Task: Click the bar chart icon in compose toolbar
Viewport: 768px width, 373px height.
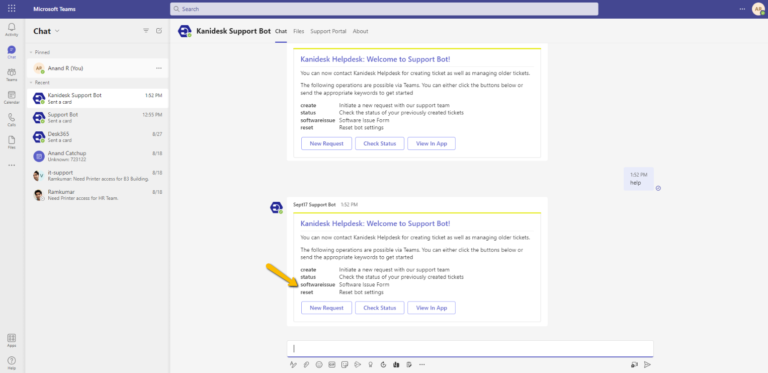Action: pos(396,364)
